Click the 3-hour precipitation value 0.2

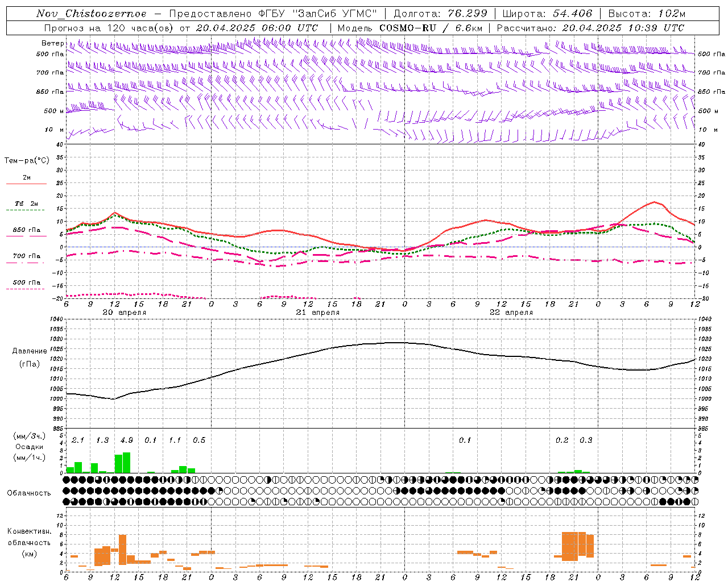562,440
